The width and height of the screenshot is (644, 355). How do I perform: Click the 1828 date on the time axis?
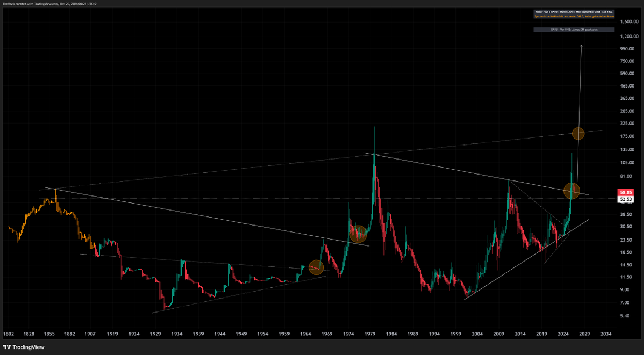[x=28, y=334]
